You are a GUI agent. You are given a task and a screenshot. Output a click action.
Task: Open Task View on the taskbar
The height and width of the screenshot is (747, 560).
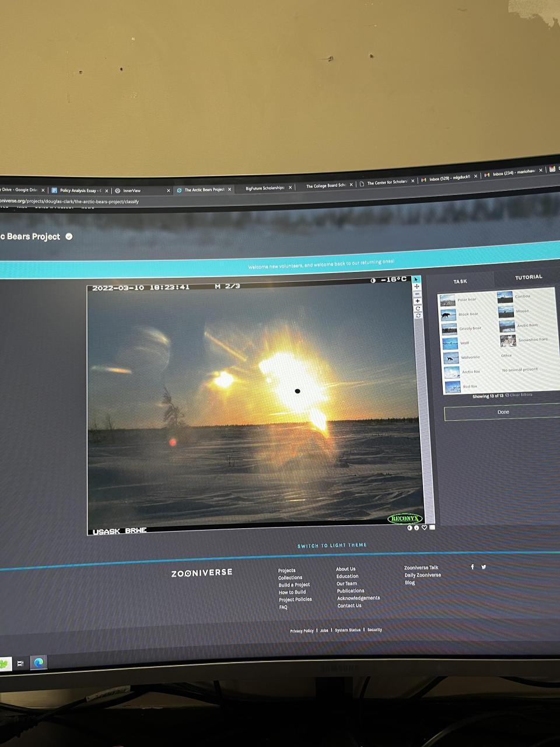coord(20,664)
